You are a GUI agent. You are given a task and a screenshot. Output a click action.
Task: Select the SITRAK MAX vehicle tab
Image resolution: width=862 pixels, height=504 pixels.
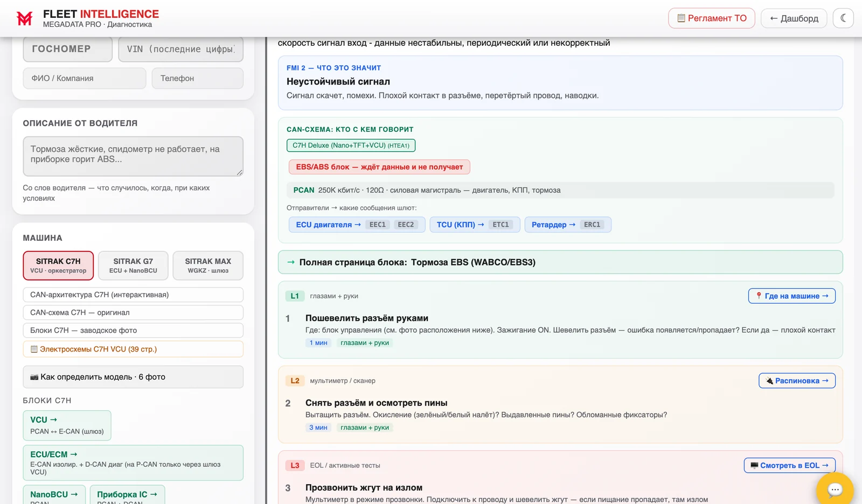(x=208, y=265)
